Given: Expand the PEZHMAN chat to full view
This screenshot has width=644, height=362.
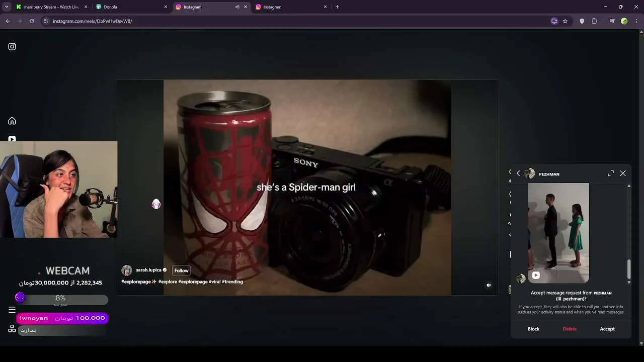Looking at the screenshot, I should [611, 173].
